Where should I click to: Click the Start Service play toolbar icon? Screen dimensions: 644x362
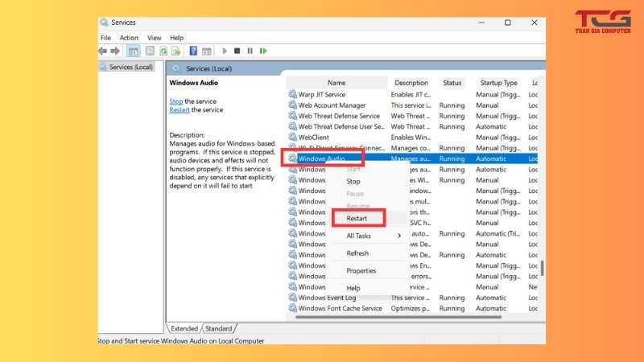(x=225, y=51)
